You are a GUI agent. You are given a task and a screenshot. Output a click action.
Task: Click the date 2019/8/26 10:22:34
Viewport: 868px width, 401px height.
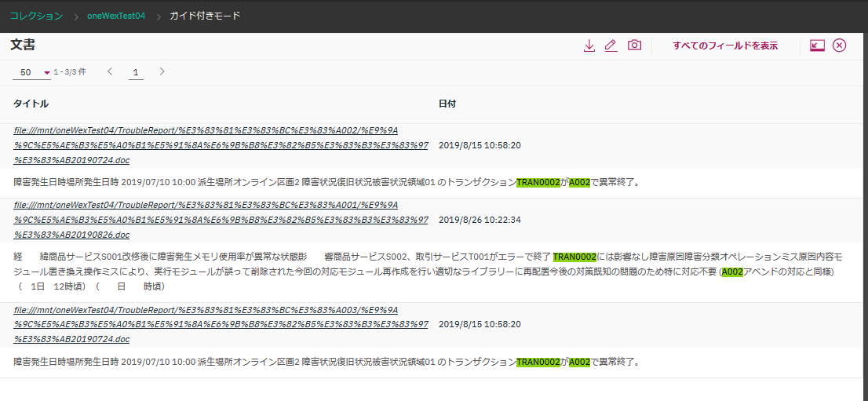point(480,220)
